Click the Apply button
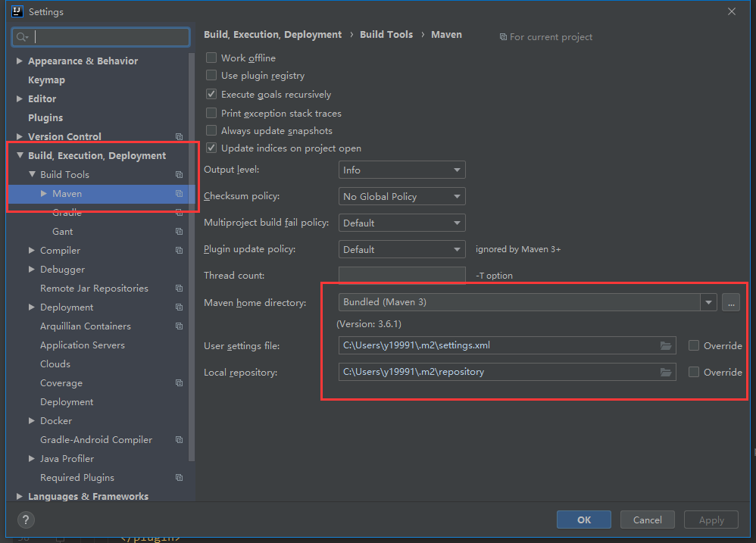The height and width of the screenshot is (543, 756). point(711,520)
